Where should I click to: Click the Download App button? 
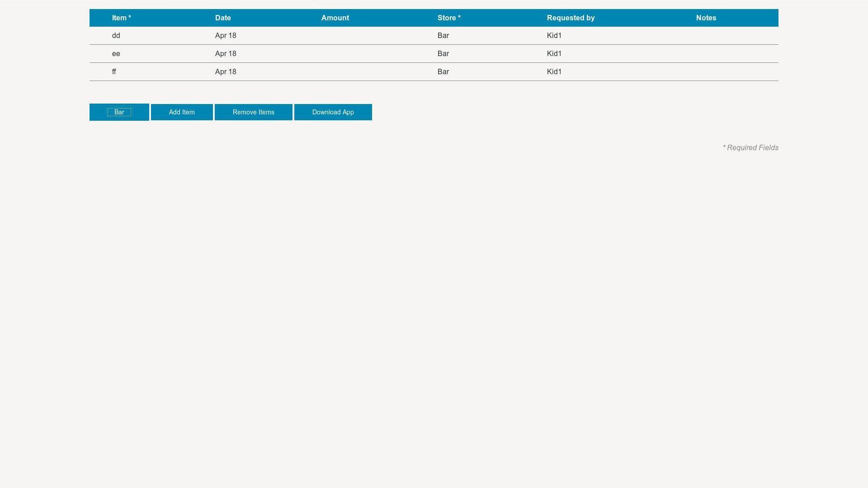(333, 112)
